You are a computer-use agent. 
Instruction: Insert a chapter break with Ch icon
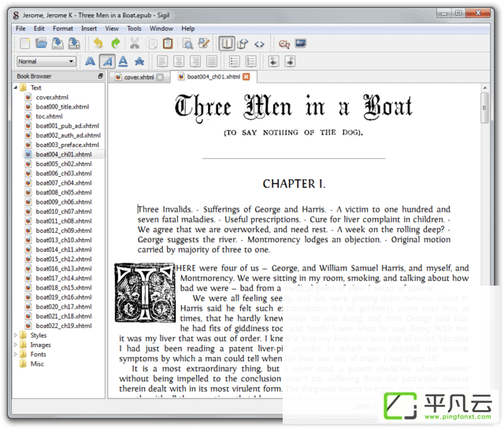(x=284, y=44)
